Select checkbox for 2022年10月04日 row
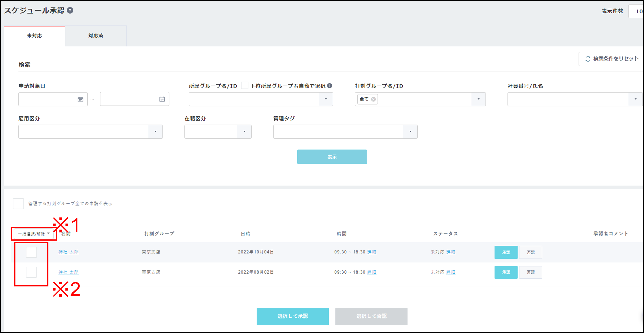644x333 pixels. (32, 252)
